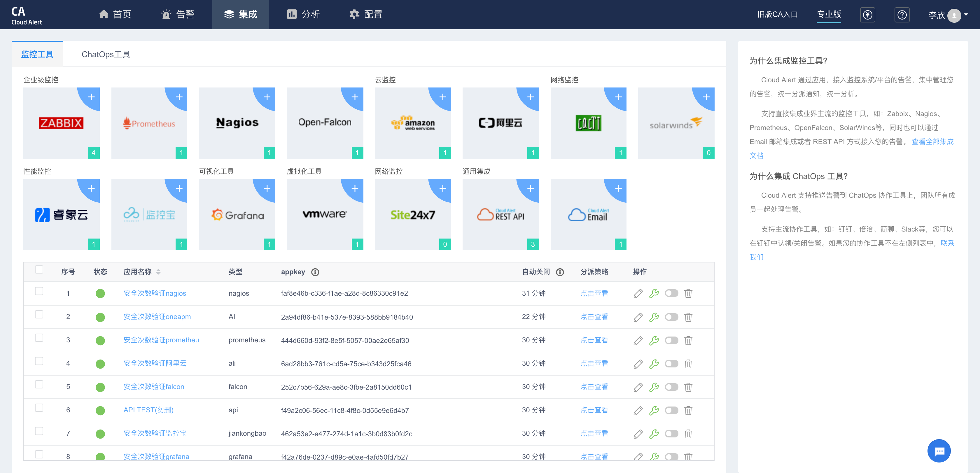Viewport: 980px width, 473px height.
Task: Add an Aliyun (阿里云) integration
Action: coord(531,97)
